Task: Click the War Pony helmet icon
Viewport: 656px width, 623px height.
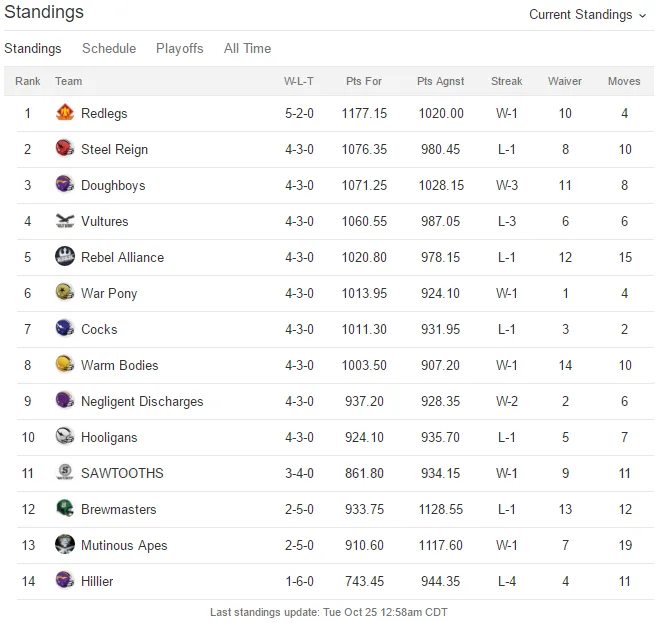Action: (65, 292)
